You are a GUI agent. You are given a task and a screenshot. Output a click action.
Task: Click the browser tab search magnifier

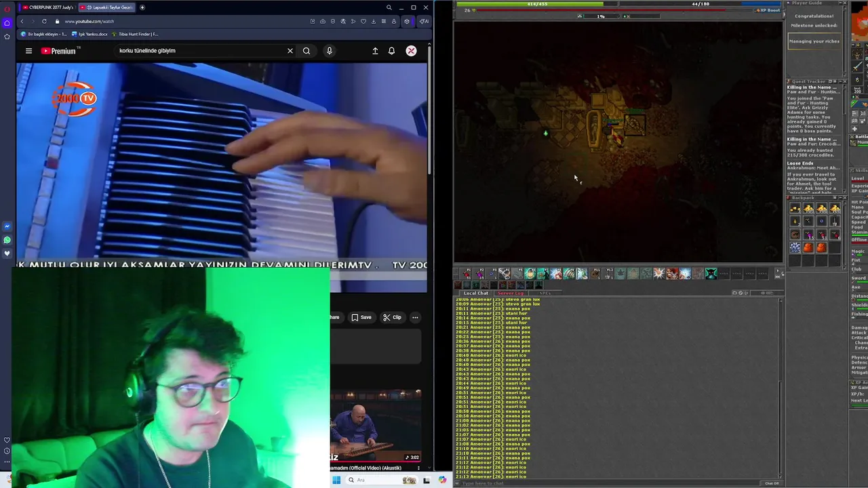389,7
